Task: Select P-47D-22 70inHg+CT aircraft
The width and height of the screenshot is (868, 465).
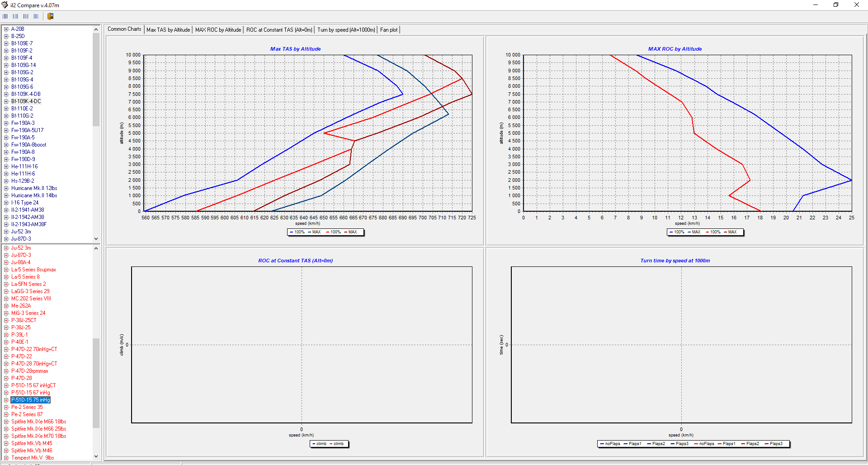Action: (34, 349)
